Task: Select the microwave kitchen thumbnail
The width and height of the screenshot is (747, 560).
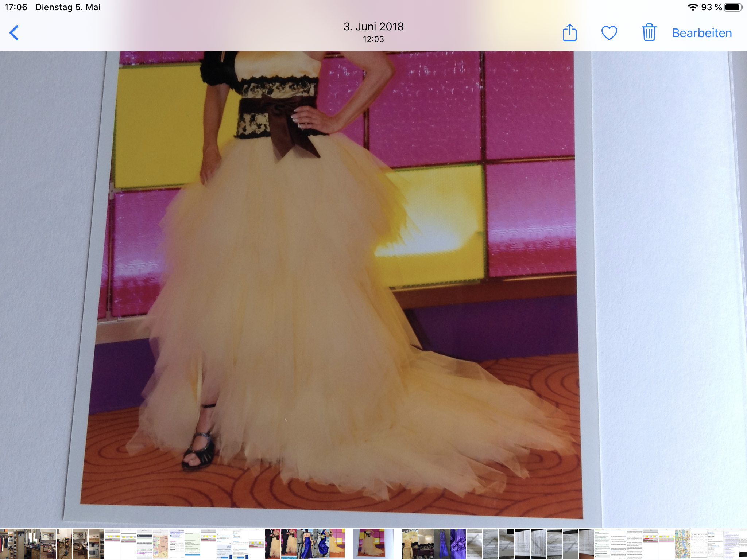Action: (x=96, y=544)
